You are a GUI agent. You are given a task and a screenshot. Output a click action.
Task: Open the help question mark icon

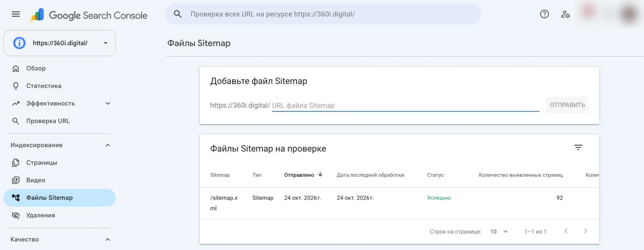click(x=545, y=14)
